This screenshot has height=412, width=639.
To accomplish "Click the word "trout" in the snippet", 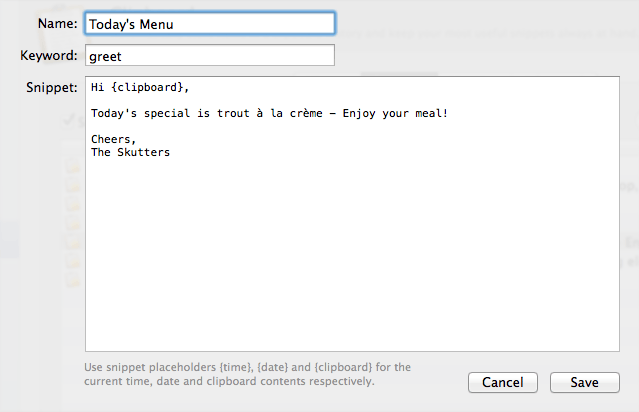I will coord(234,113).
